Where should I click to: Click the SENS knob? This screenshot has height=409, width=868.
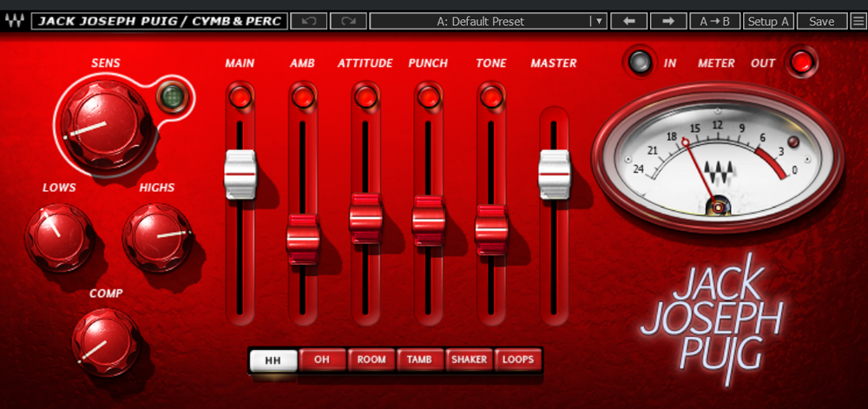tap(105, 123)
